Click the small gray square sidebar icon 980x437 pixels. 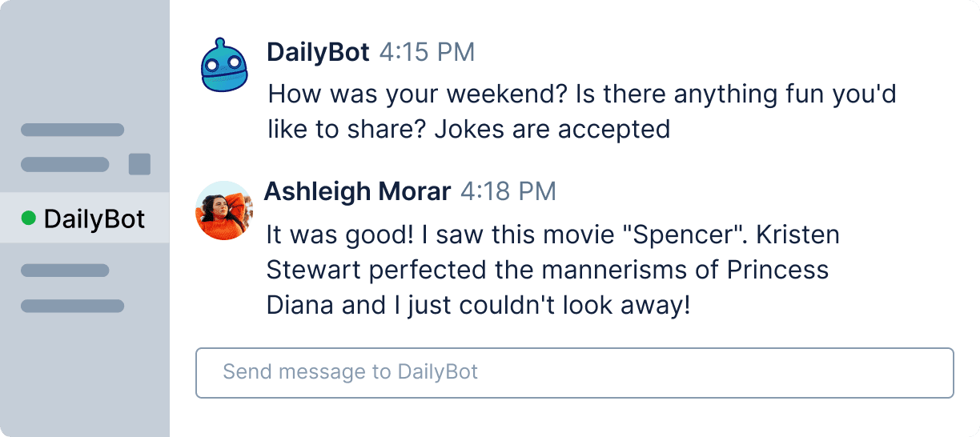click(139, 164)
